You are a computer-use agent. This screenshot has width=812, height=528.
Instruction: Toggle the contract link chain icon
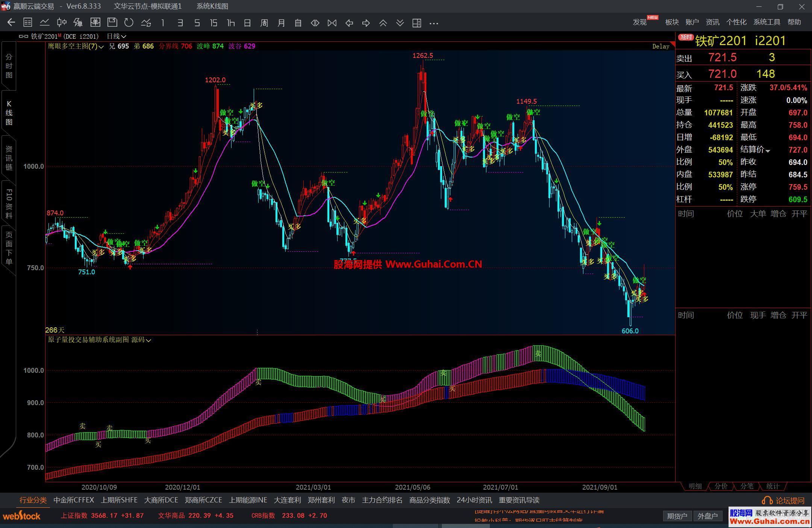click(x=23, y=36)
